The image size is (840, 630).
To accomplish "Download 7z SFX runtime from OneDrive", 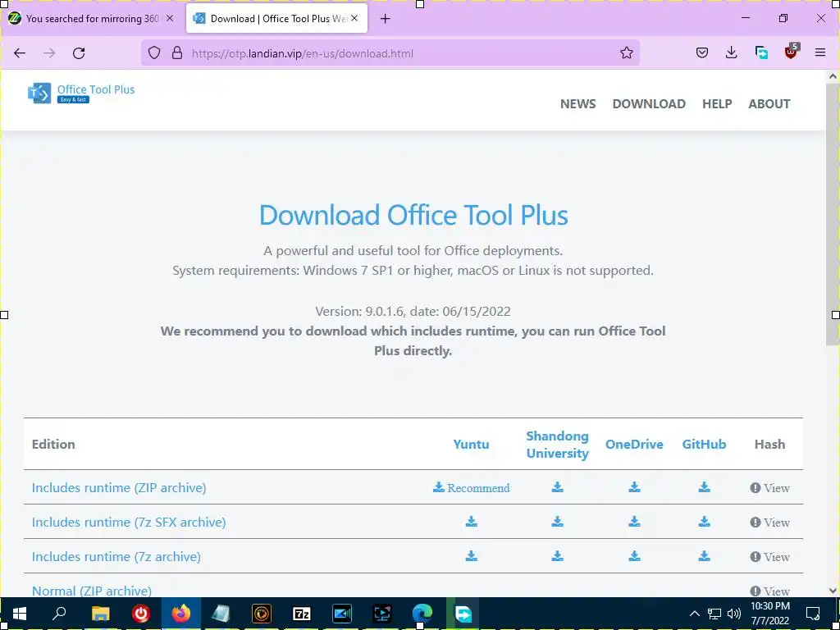I will [634, 521].
